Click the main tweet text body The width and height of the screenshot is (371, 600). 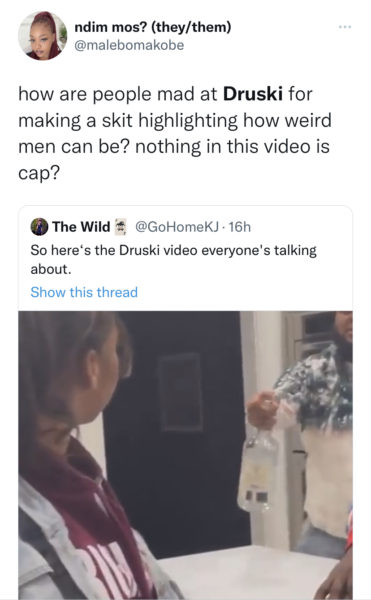(175, 133)
